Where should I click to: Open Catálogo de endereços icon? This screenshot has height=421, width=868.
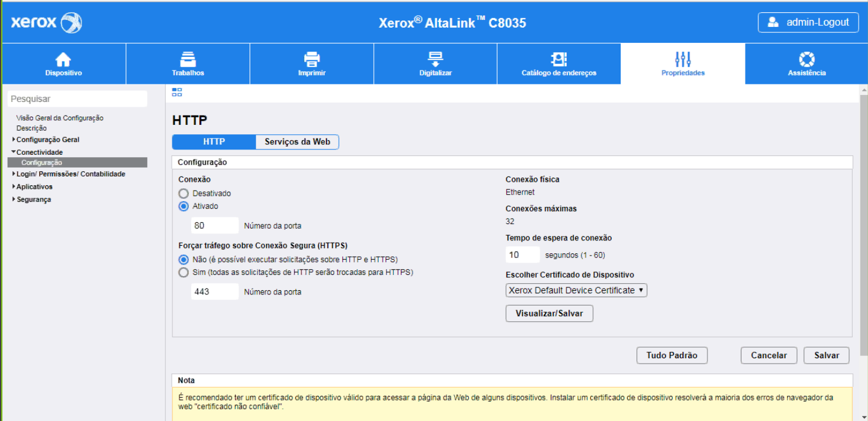pos(559,60)
